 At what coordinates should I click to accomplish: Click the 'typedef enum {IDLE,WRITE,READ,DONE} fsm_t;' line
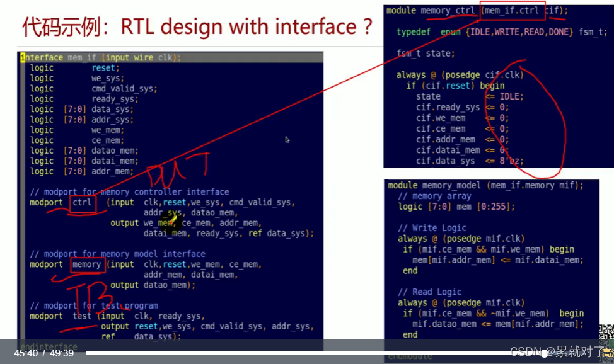point(502,32)
